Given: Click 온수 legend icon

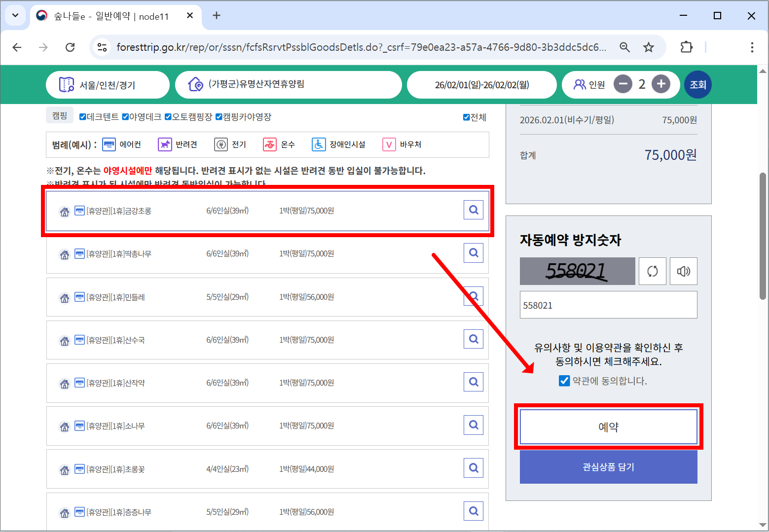Looking at the screenshot, I should coord(270,144).
